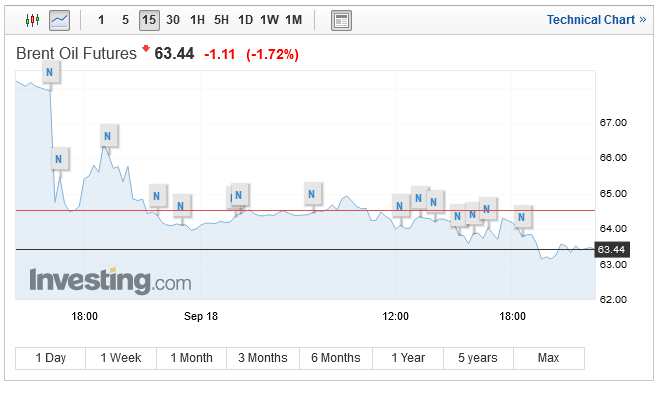Viewport: 665px width, 394px height.
Task: Show the Max range
Action: (x=549, y=358)
